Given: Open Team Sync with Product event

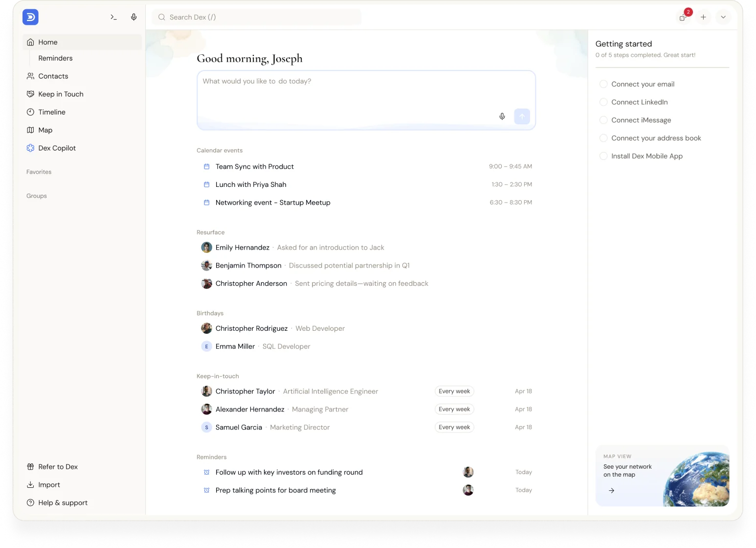Looking at the screenshot, I should point(366,166).
